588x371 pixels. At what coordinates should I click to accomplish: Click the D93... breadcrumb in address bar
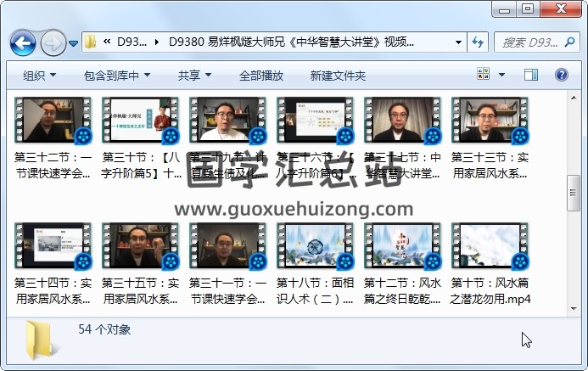132,42
